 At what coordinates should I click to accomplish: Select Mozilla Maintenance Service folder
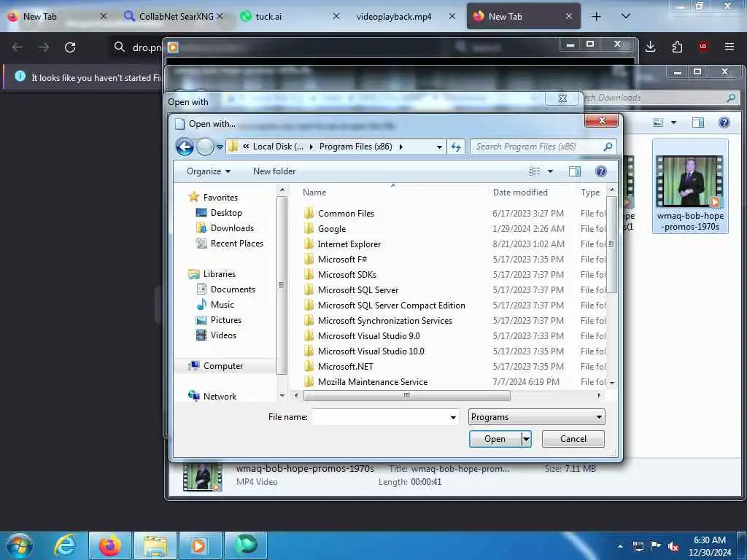366,381
